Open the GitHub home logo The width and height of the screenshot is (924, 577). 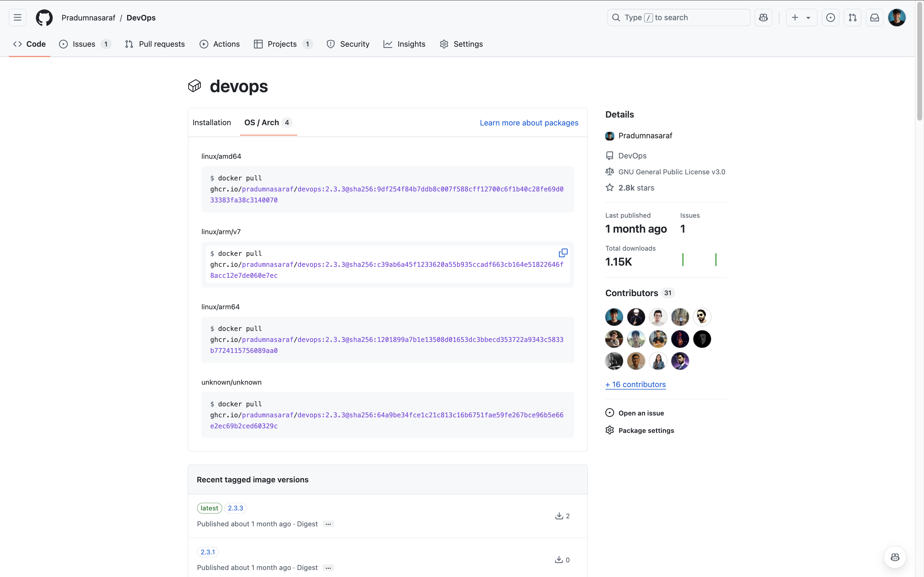click(44, 17)
